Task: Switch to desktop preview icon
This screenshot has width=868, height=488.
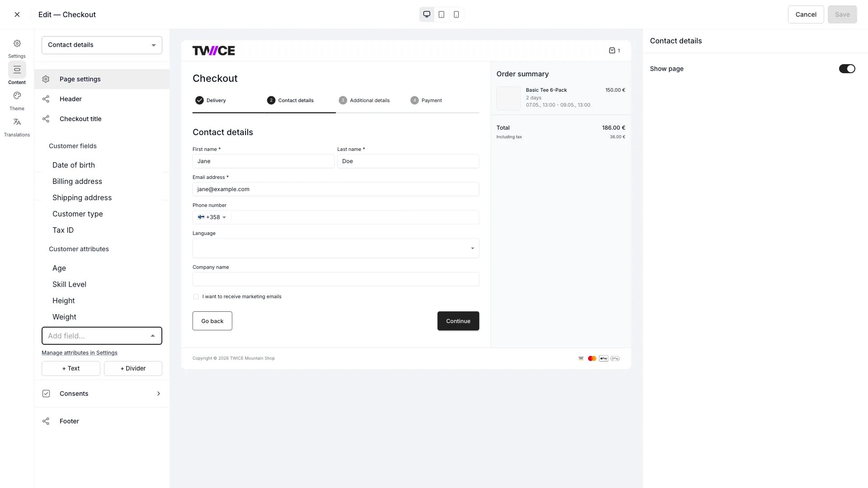Action: [x=426, y=14]
